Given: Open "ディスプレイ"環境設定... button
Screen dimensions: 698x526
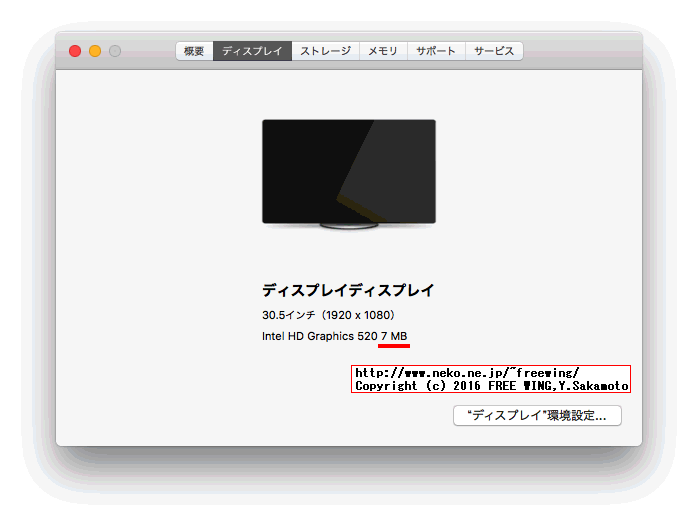Looking at the screenshot, I should [x=537, y=416].
